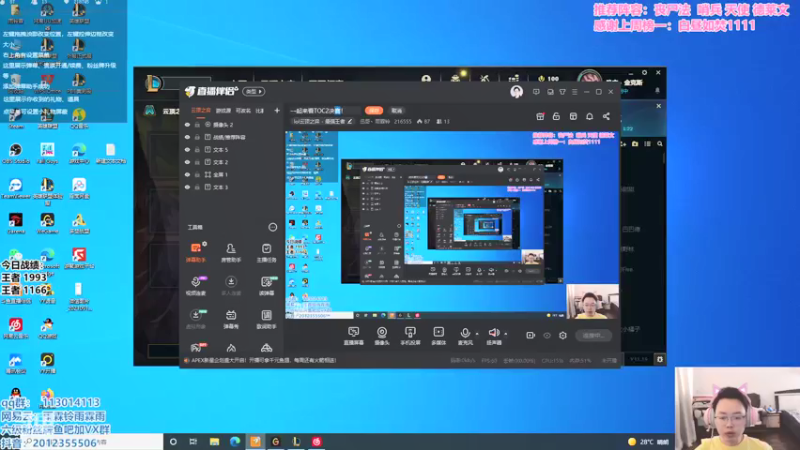This screenshot has width=800, height=450.
Task: Open the 弹幕秀 tool
Action: pyautogui.click(x=231, y=319)
